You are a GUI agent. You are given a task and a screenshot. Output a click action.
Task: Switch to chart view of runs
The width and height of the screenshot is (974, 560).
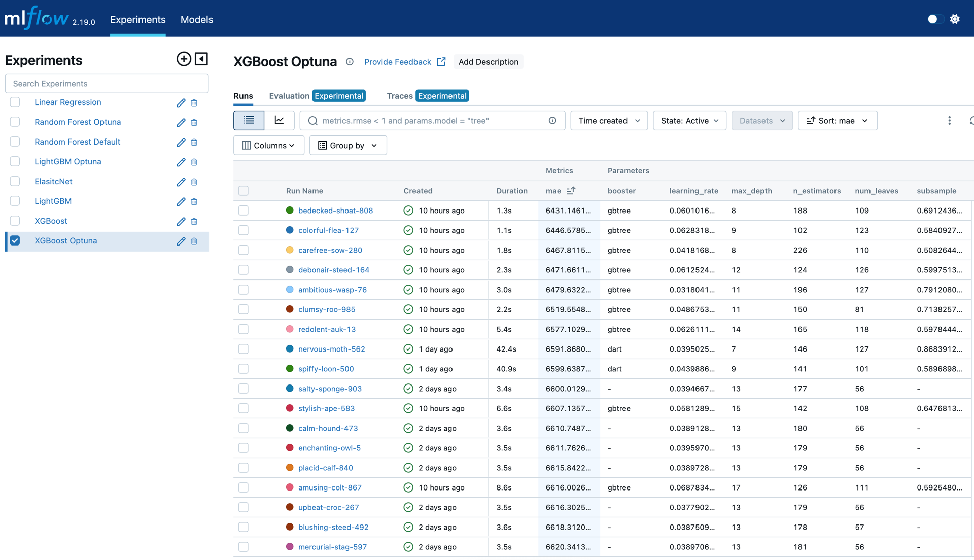tap(279, 120)
